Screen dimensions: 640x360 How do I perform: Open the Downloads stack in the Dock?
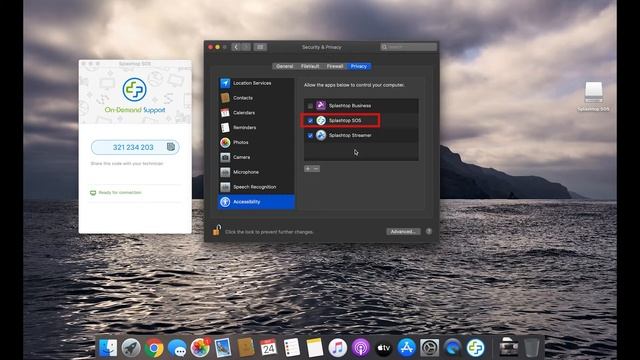pyautogui.click(x=509, y=348)
